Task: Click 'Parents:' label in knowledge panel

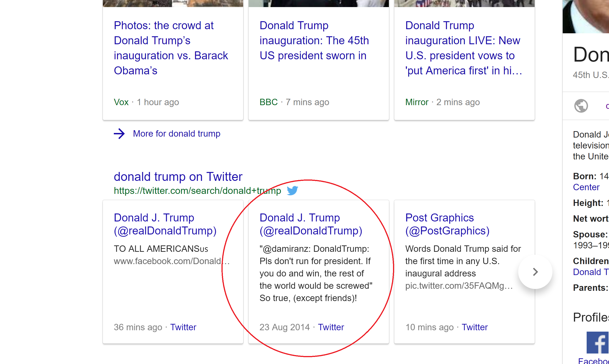Action: [591, 288]
